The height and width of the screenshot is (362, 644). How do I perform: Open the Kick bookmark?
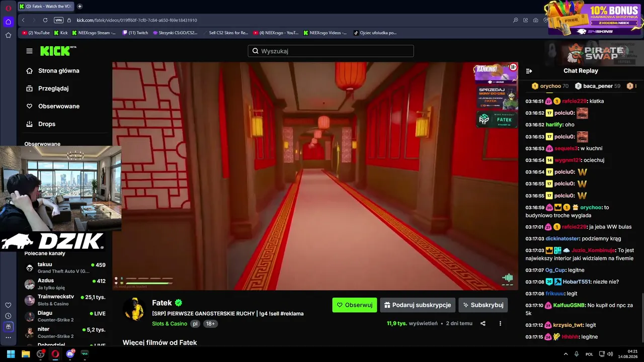(61, 33)
